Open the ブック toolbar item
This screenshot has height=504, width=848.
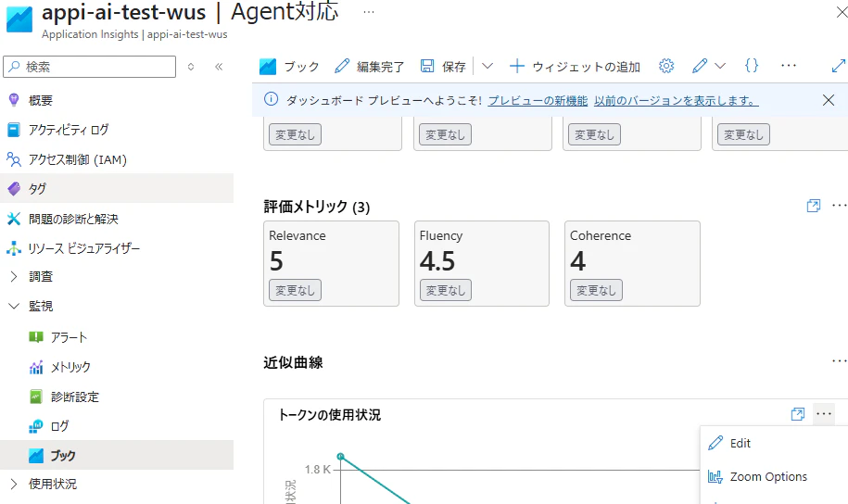click(289, 67)
